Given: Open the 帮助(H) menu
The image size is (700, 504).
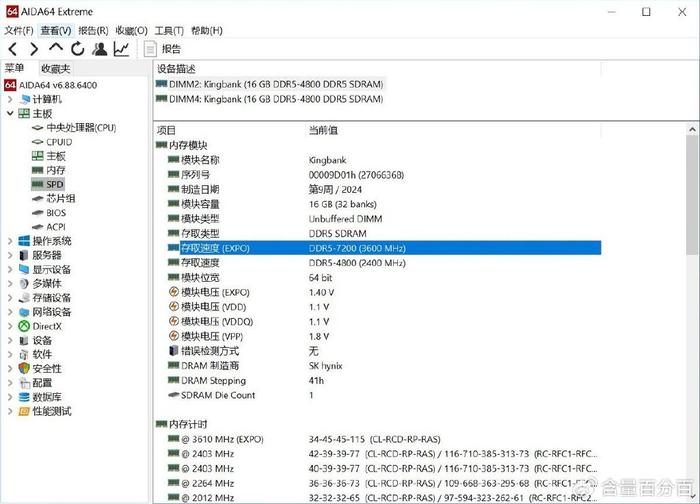Looking at the screenshot, I should [x=207, y=30].
